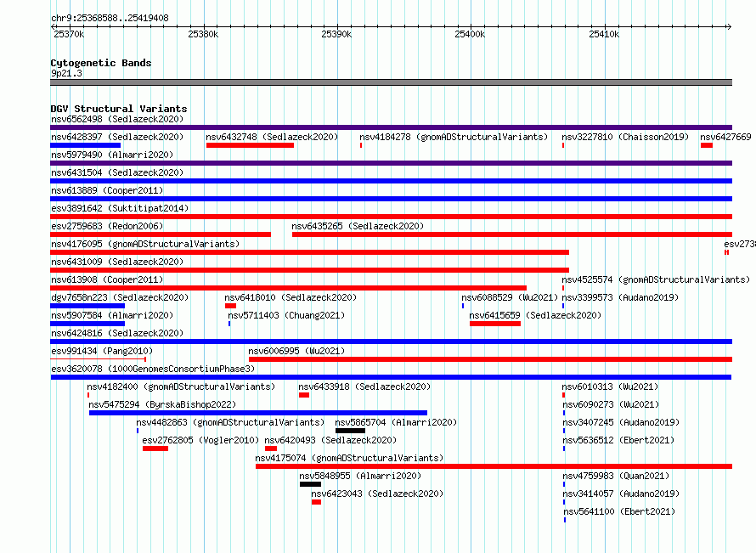The width and height of the screenshot is (756, 553).
Task: Click the purple bar under nsv5979490
Action: 391,163
